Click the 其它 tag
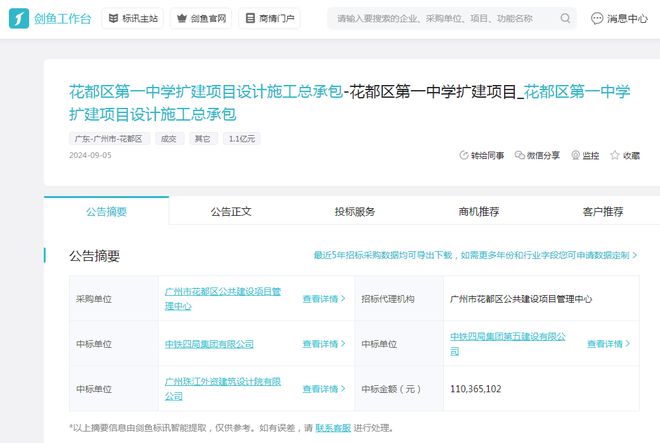Viewport: 660px width, 443px height. point(202,139)
